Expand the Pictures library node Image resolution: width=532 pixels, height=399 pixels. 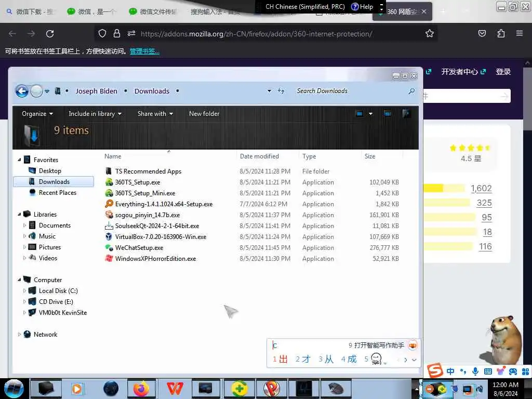tap(24, 247)
